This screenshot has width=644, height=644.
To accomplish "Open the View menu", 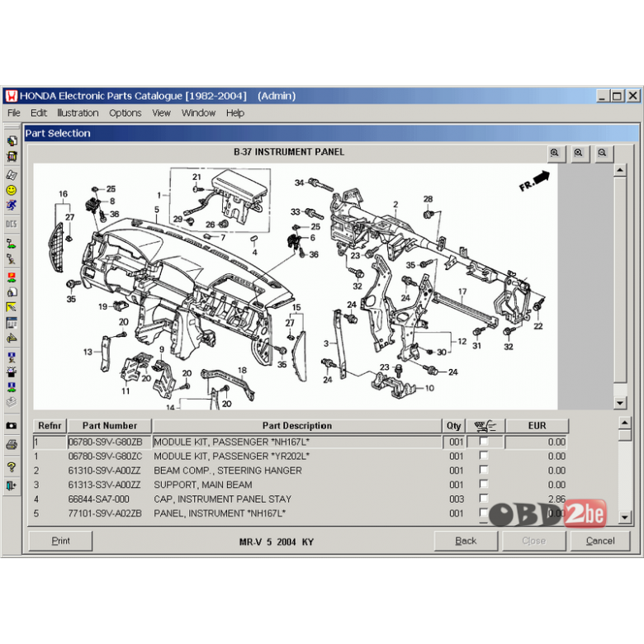I will pos(161,113).
